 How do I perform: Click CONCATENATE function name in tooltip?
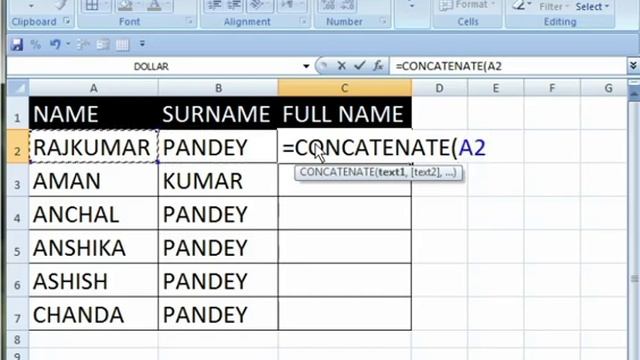click(x=336, y=172)
